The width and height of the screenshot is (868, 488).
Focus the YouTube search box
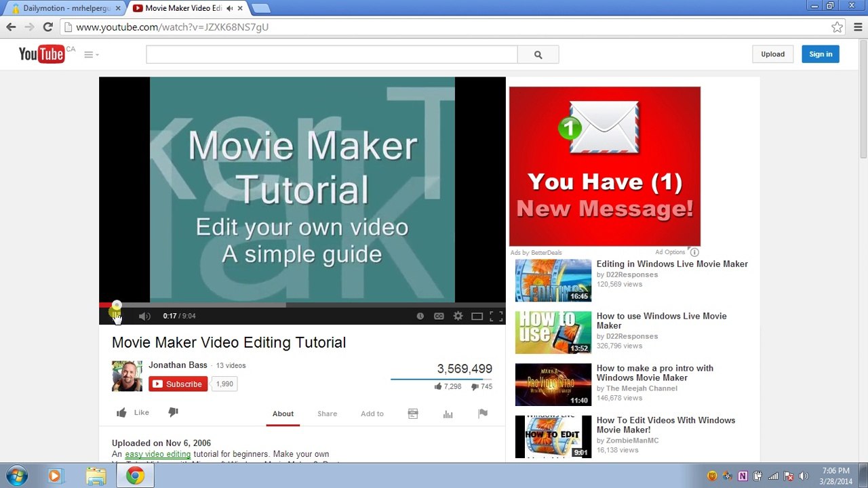coord(332,54)
